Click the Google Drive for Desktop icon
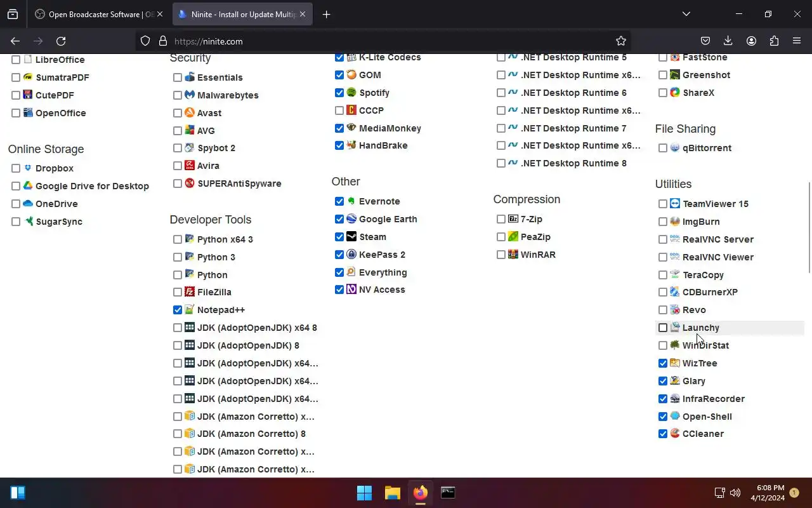The height and width of the screenshot is (508, 812). point(27,185)
